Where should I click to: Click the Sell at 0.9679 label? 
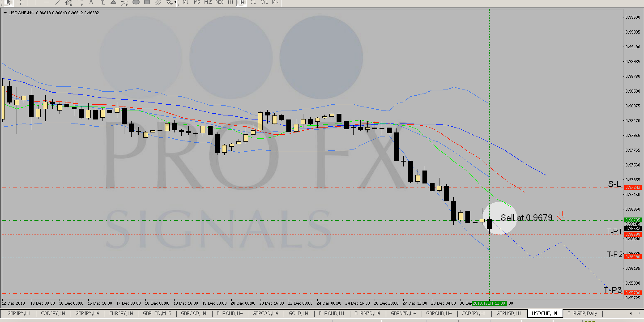[526, 218]
